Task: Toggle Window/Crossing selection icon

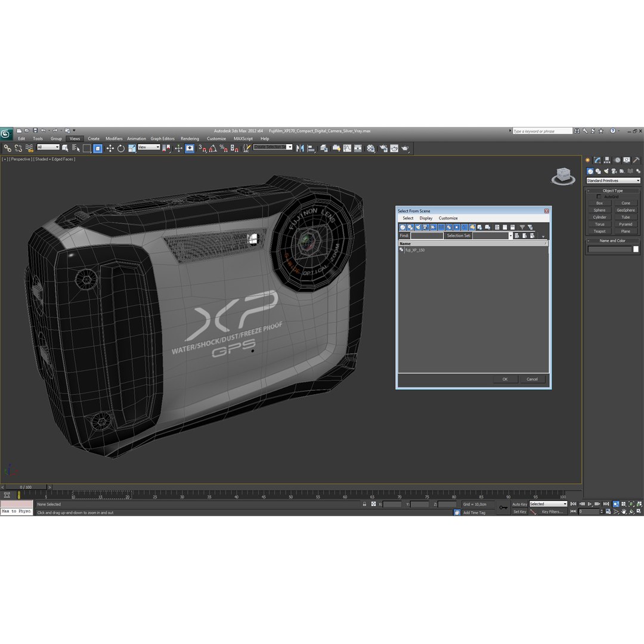Action: pos(98,148)
